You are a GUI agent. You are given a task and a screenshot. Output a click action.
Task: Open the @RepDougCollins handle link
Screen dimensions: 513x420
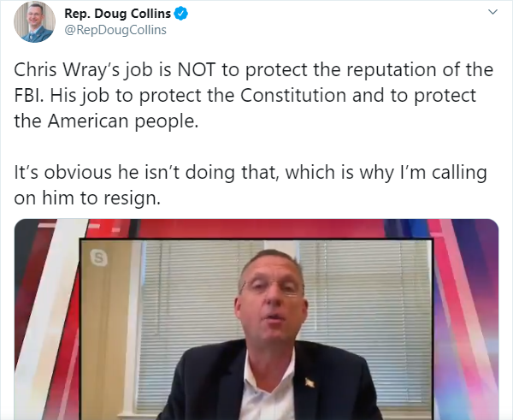click(x=115, y=30)
